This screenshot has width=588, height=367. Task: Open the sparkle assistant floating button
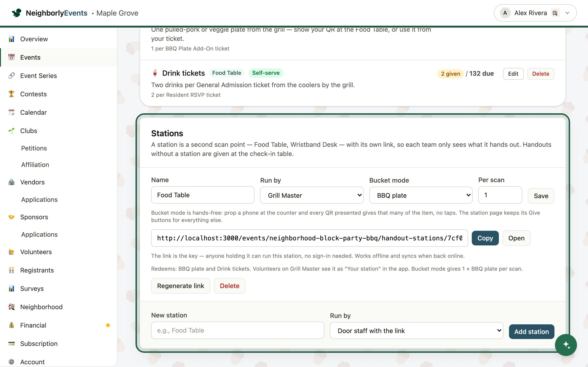coord(566,345)
